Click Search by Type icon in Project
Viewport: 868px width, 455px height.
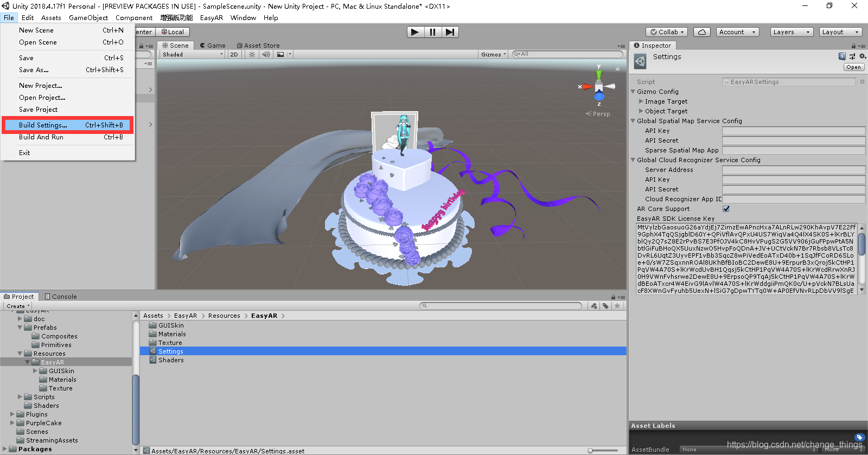594,306
